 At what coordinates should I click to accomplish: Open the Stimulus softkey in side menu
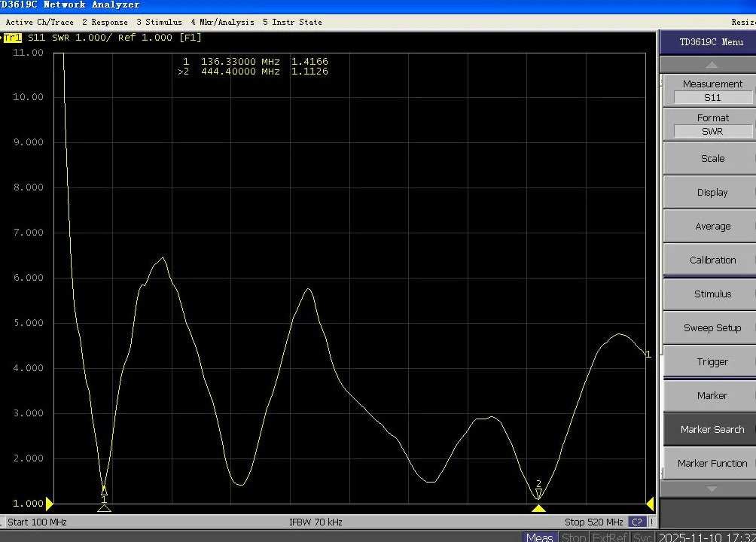[710, 294]
